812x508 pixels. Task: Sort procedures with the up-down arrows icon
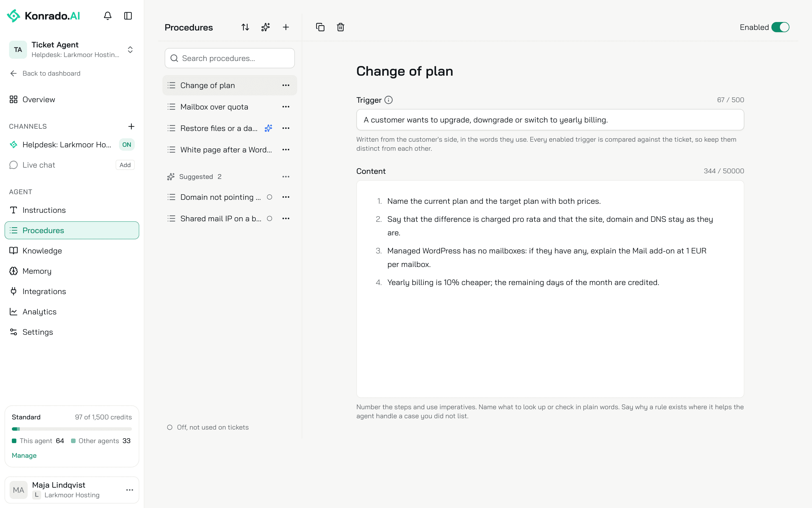point(245,27)
